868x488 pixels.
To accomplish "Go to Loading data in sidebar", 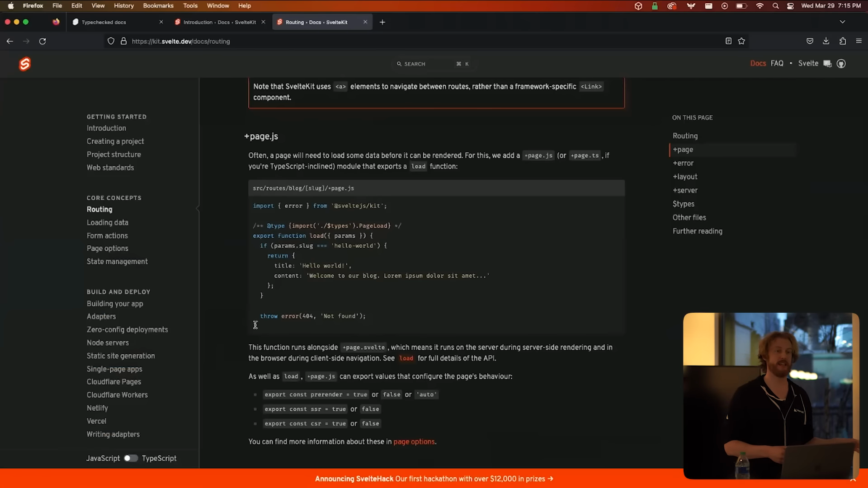I will pyautogui.click(x=107, y=222).
